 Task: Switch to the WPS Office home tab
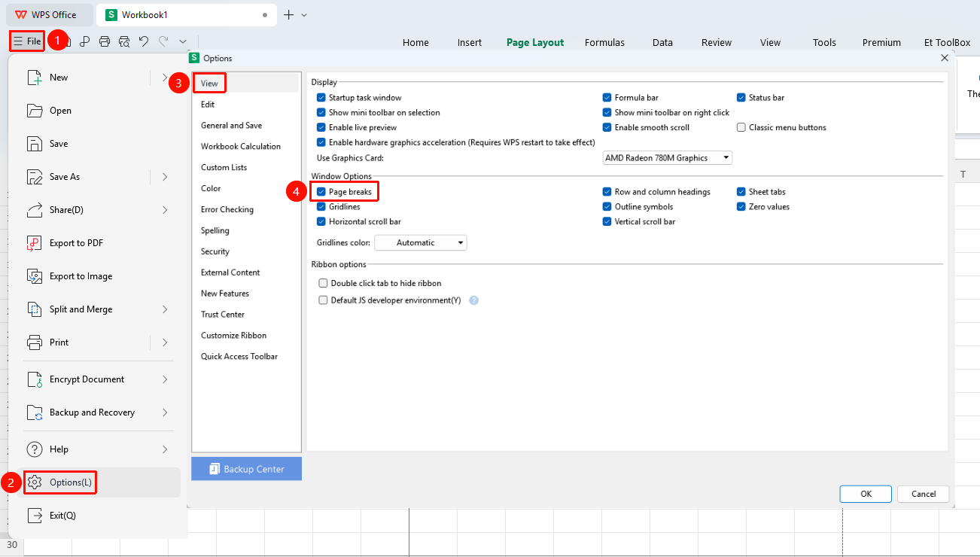click(x=50, y=15)
